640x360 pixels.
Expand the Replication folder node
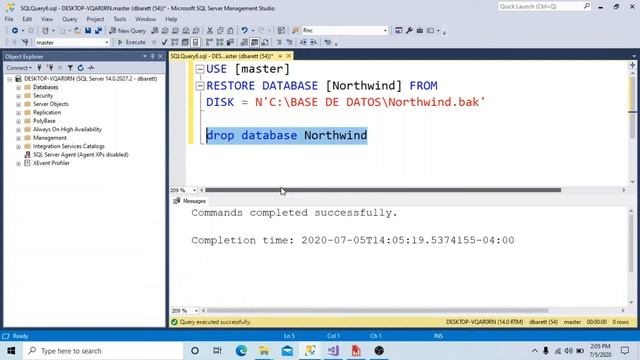coord(18,113)
